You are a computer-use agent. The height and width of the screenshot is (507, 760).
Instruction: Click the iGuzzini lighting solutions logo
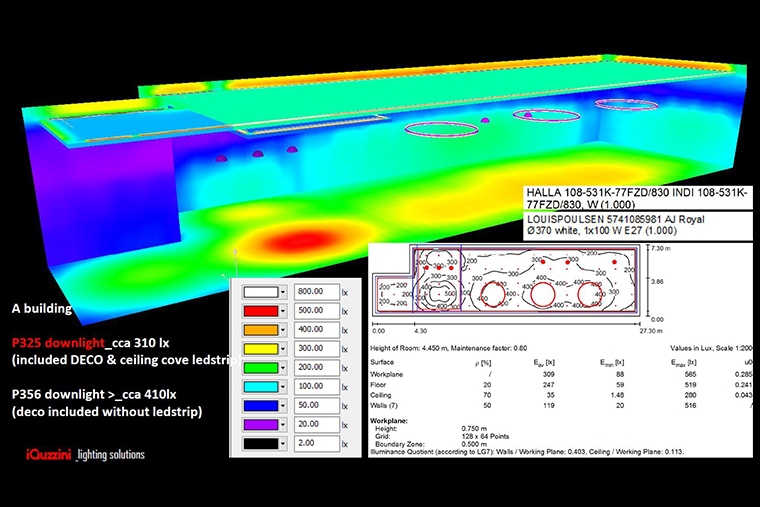tap(85, 455)
